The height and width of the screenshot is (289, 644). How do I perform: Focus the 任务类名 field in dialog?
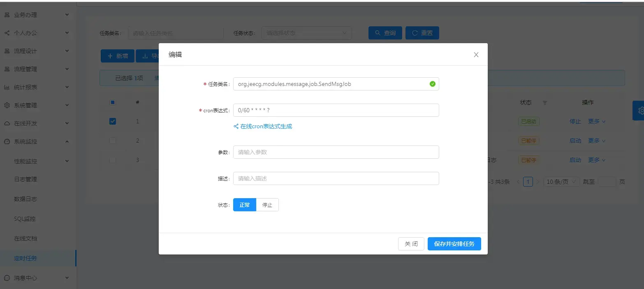coord(336,84)
